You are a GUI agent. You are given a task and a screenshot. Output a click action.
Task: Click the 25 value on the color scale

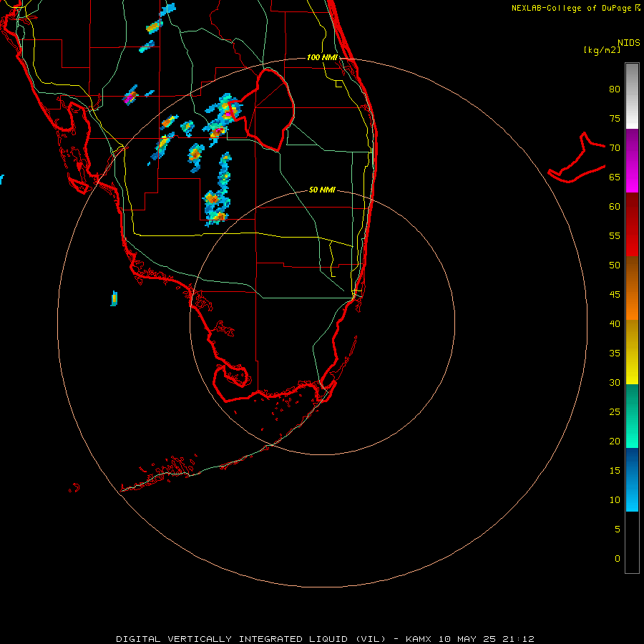coord(615,412)
